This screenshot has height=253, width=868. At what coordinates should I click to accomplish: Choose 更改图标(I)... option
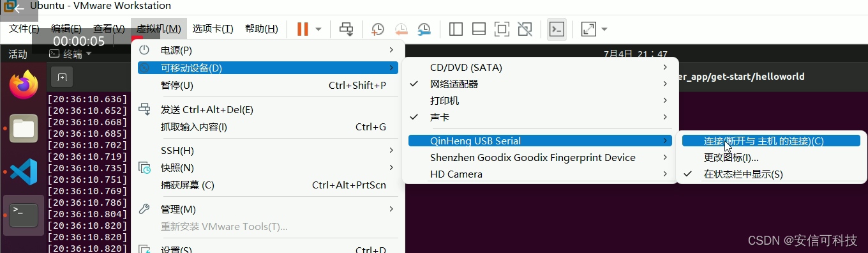[771, 157]
